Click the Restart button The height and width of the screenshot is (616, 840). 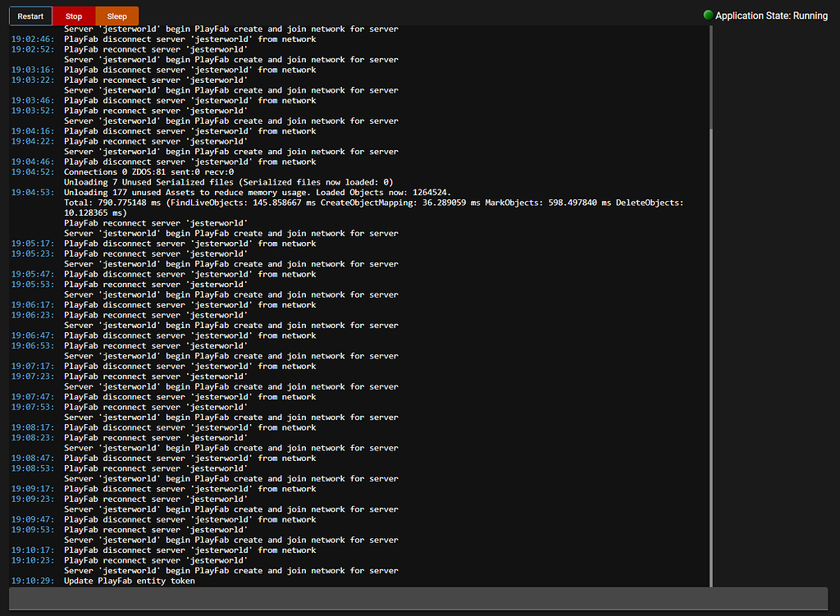click(x=30, y=16)
